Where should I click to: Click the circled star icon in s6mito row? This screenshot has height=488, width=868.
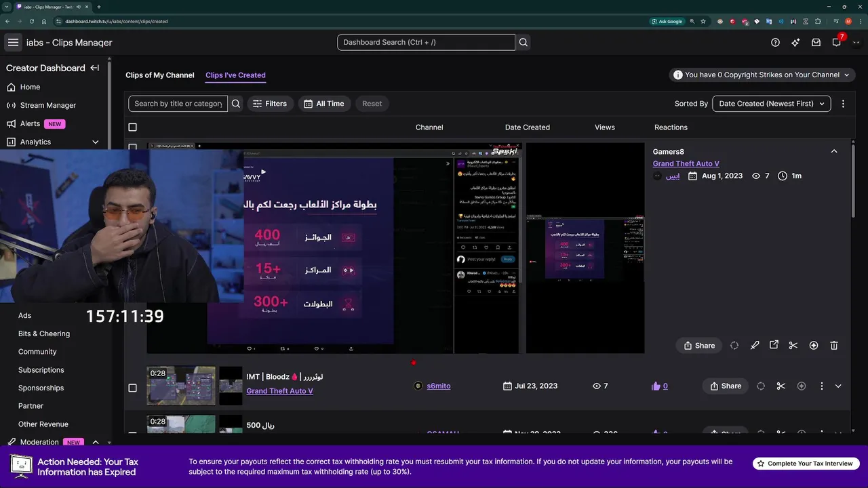802,386
